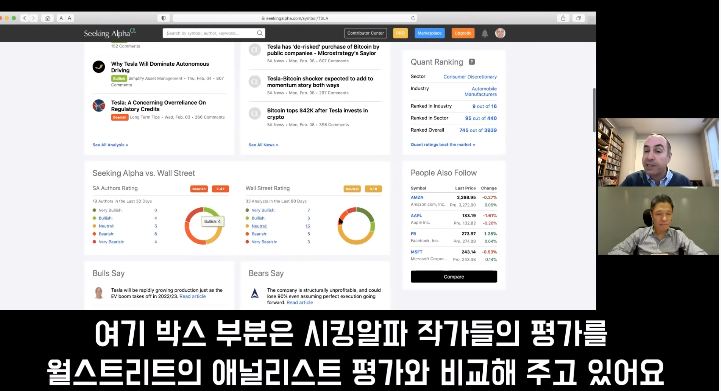Screen dimensions: 721x391
Task: Click '745 out of 3939' overall rank
Action: (x=478, y=130)
